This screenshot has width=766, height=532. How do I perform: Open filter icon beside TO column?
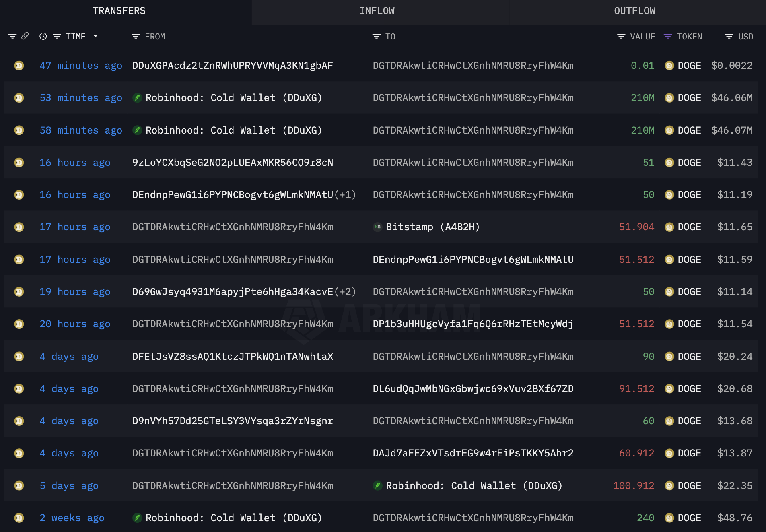tap(376, 37)
